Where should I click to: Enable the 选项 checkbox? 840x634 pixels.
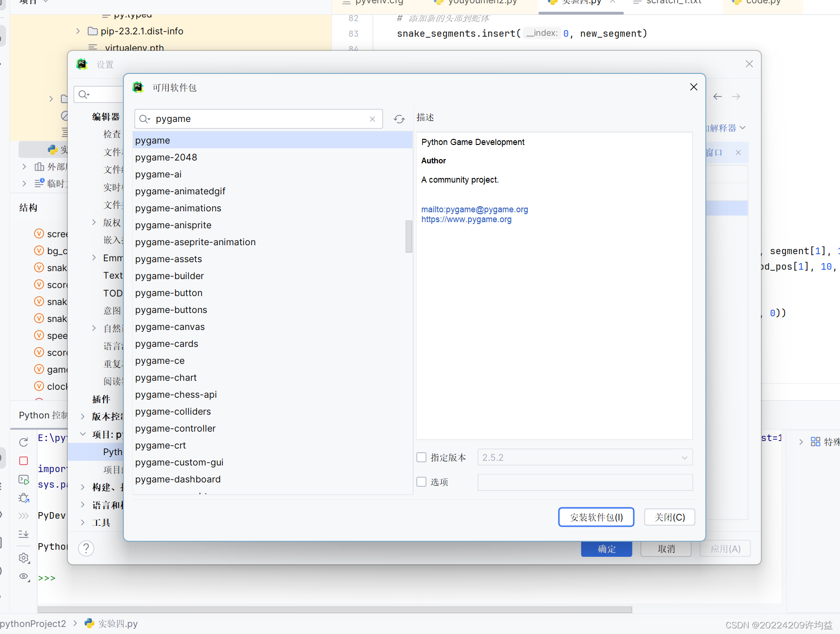pos(421,482)
